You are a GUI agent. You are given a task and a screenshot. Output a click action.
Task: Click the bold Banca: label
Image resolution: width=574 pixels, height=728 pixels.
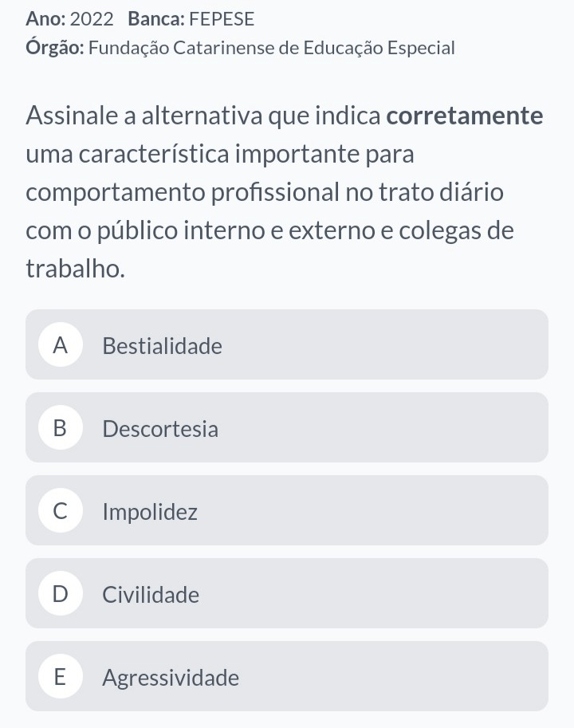(x=155, y=18)
